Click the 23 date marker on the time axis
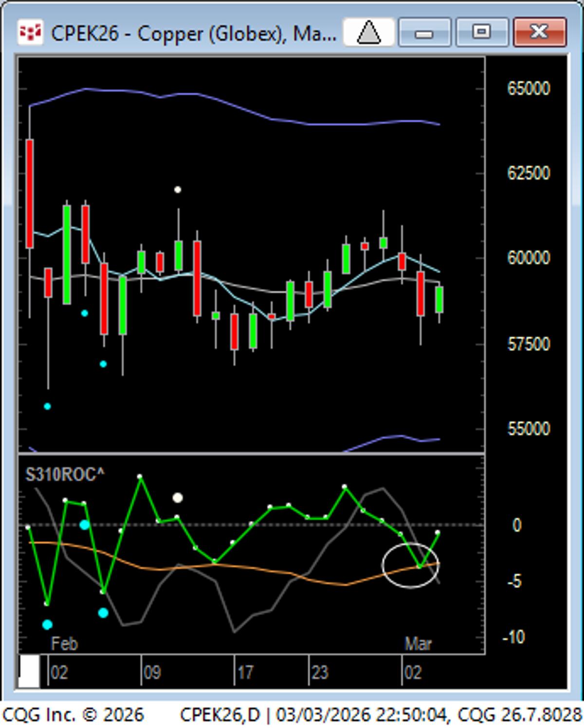Viewport: 584px width, 728px height. pyautogui.click(x=319, y=672)
